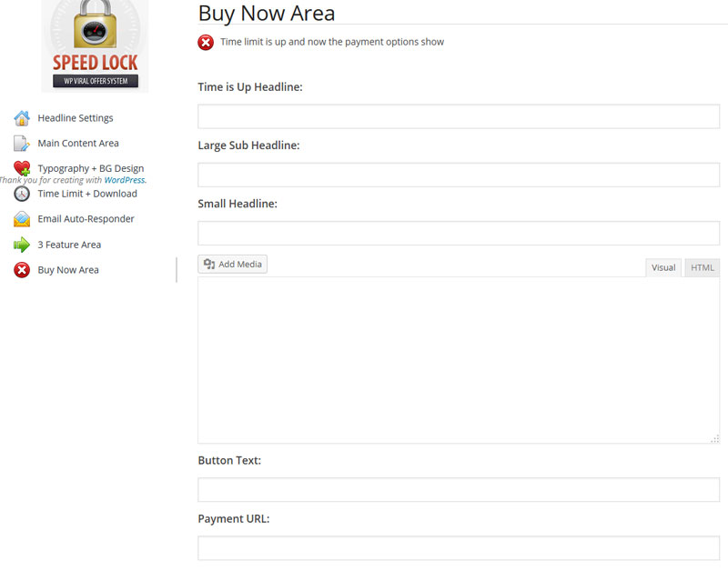728x571 pixels.
Task: Focus the Large Sub Headline field
Action: 459,175
